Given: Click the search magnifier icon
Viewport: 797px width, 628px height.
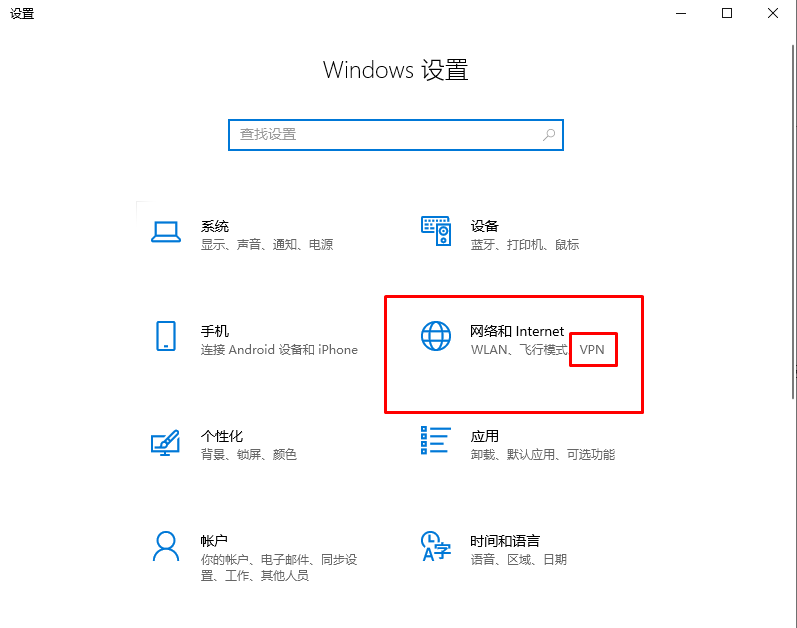Looking at the screenshot, I should tap(549, 135).
